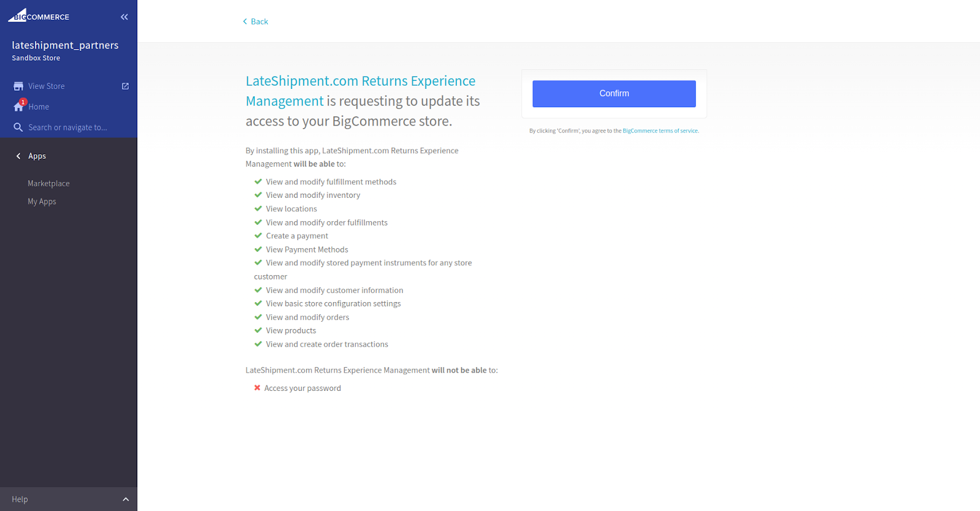Open My Apps in the sidebar
Viewport: 980px width, 511px height.
click(42, 202)
